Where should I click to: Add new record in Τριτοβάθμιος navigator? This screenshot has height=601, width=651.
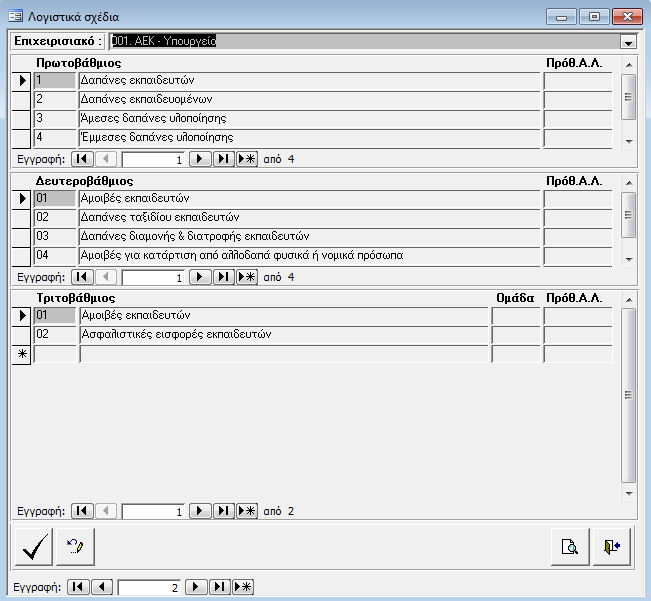pos(246,511)
